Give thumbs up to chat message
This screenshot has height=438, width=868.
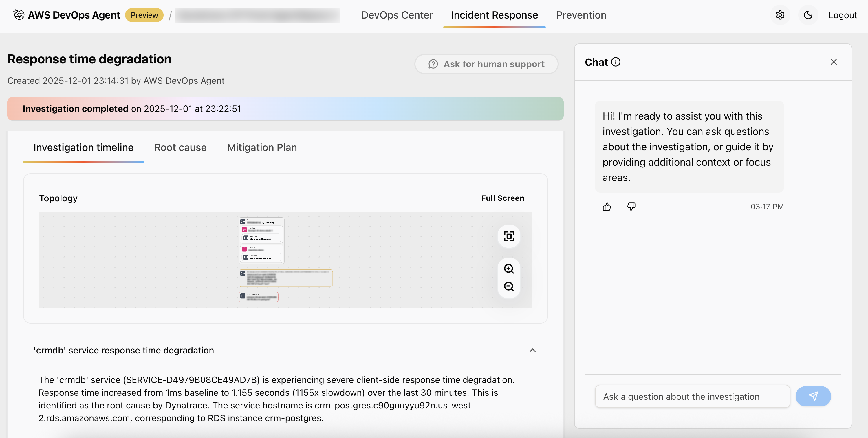[x=607, y=207]
